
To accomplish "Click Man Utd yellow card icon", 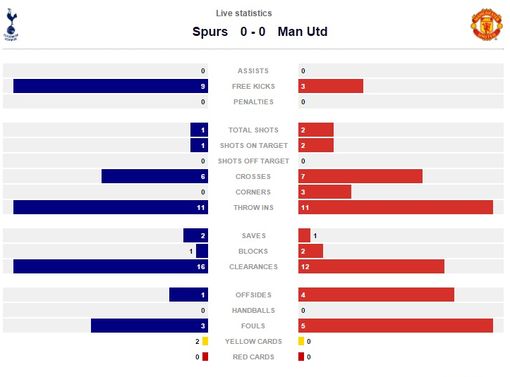I will tap(301, 341).
